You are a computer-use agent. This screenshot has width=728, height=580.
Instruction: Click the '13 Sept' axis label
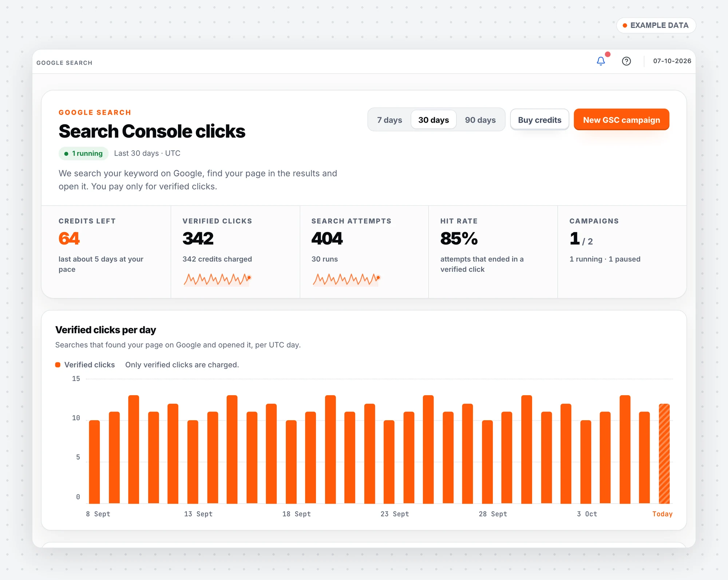click(198, 514)
